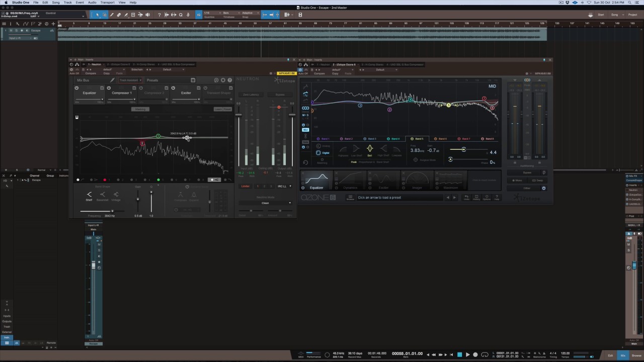Screen dimensions: 644x362
Task: Open the Event menu
Action: pyautogui.click(x=80, y=3)
